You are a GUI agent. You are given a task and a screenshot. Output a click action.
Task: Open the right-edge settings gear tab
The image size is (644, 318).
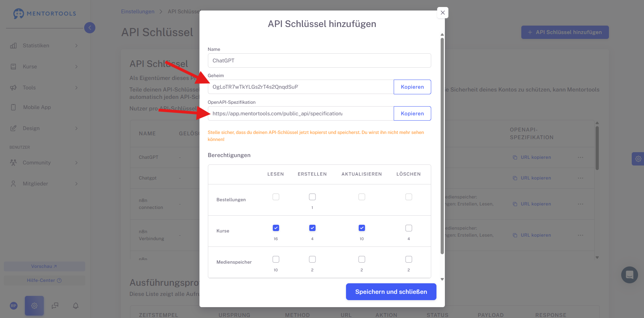[638, 159]
